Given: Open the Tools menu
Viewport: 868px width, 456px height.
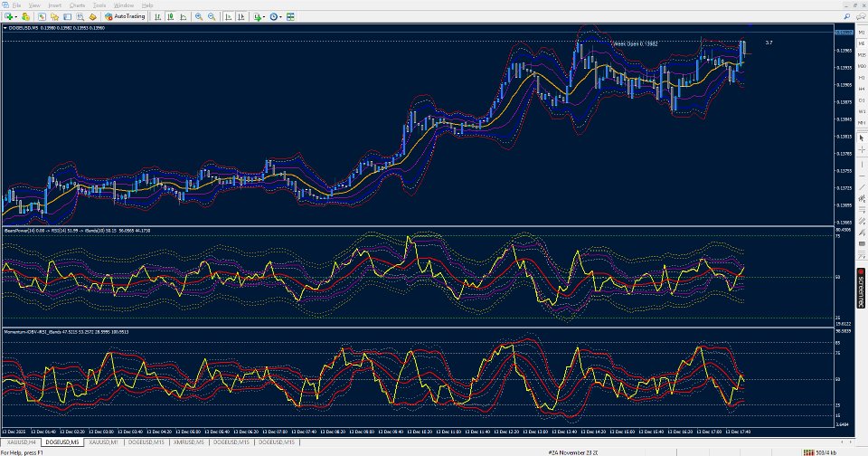Looking at the screenshot, I should click(x=99, y=5).
